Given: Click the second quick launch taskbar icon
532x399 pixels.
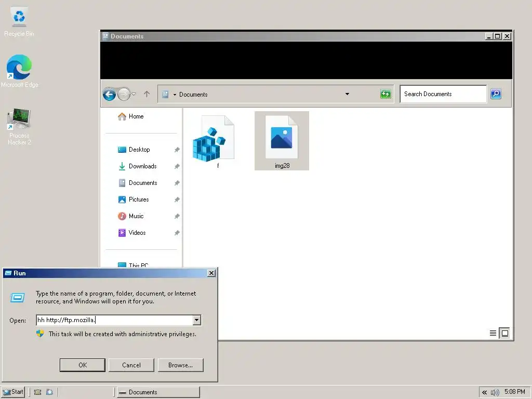Looking at the screenshot, I should tap(49, 392).
